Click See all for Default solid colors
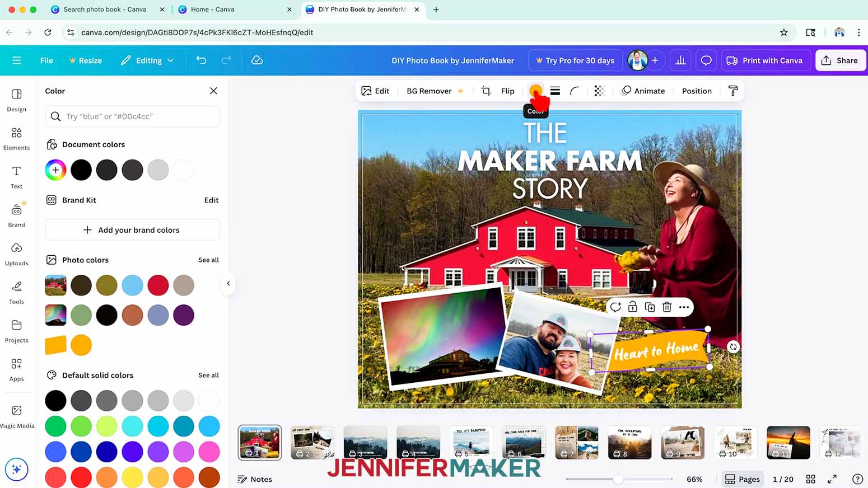This screenshot has width=868, height=488. (208, 375)
